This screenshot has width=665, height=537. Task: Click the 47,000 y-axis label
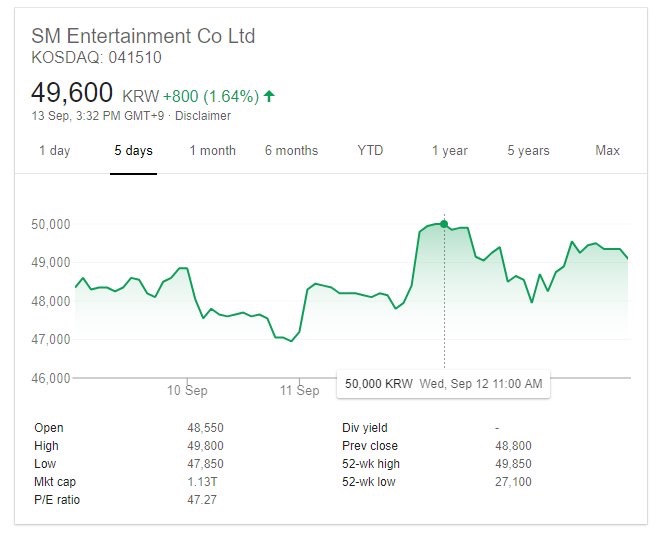click(50, 339)
